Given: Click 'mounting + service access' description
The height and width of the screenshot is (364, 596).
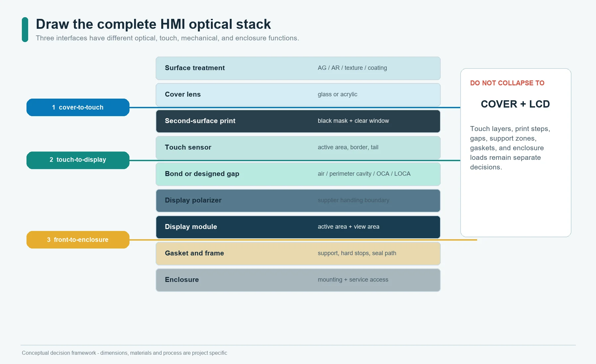Looking at the screenshot, I should pos(353,280).
